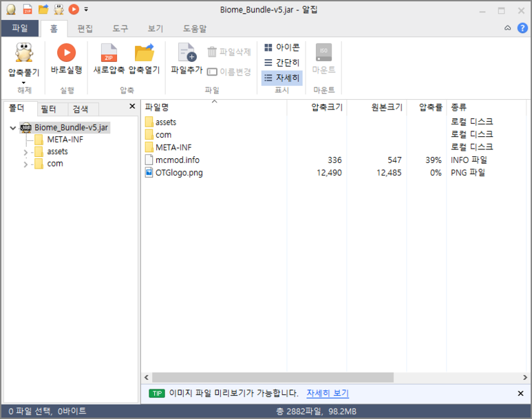Click the run-now quick access icon
The width and height of the screenshot is (532, 419).
(74, 10)
